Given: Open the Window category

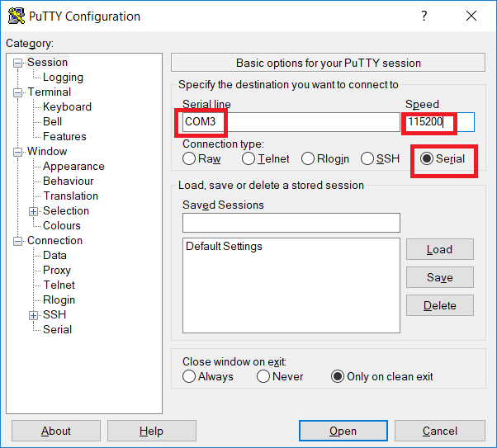Looking at the screenshot, I should click(47, 152).
